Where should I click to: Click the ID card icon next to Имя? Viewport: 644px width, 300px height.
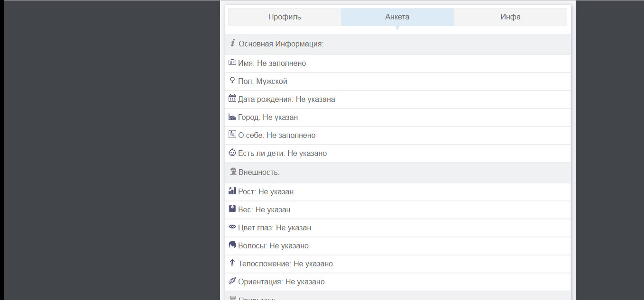(232, 62)
